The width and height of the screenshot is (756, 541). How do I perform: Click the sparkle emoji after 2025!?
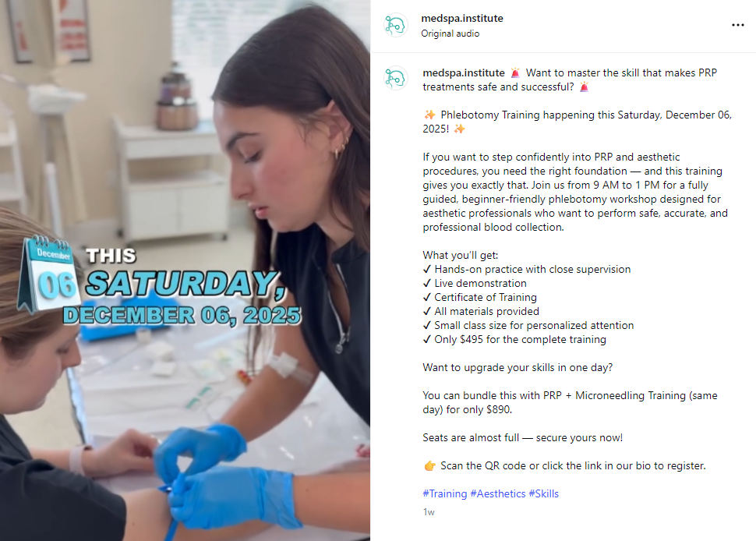click(x=460, y=129)
